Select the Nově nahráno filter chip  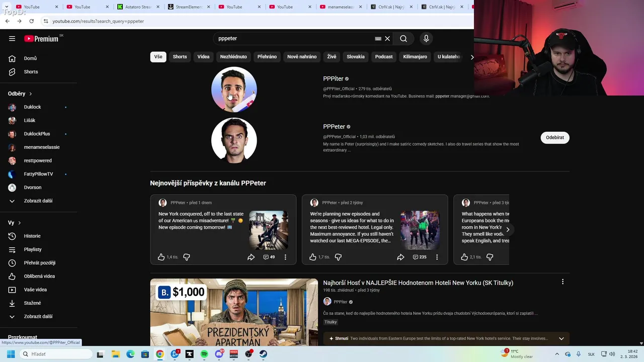click(302, 57)
